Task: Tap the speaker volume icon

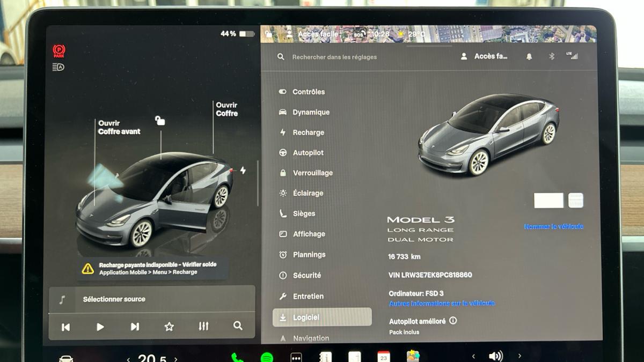Action: tap(496, 356)
